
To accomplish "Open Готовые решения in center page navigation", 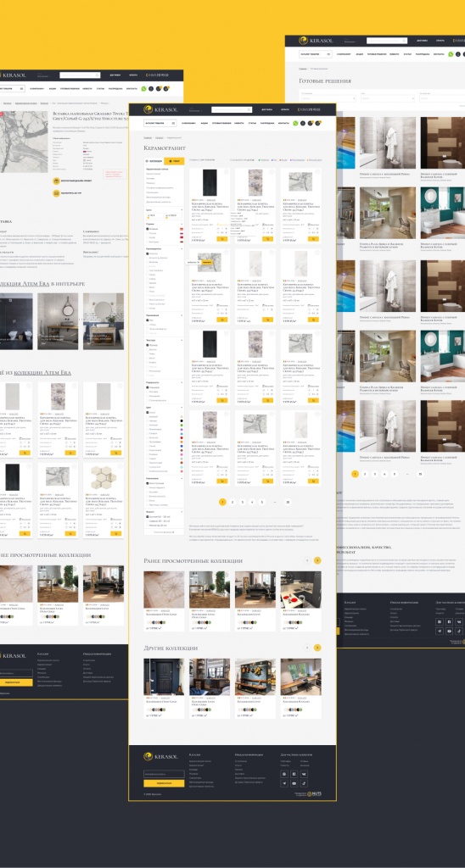I will (221, 124).
